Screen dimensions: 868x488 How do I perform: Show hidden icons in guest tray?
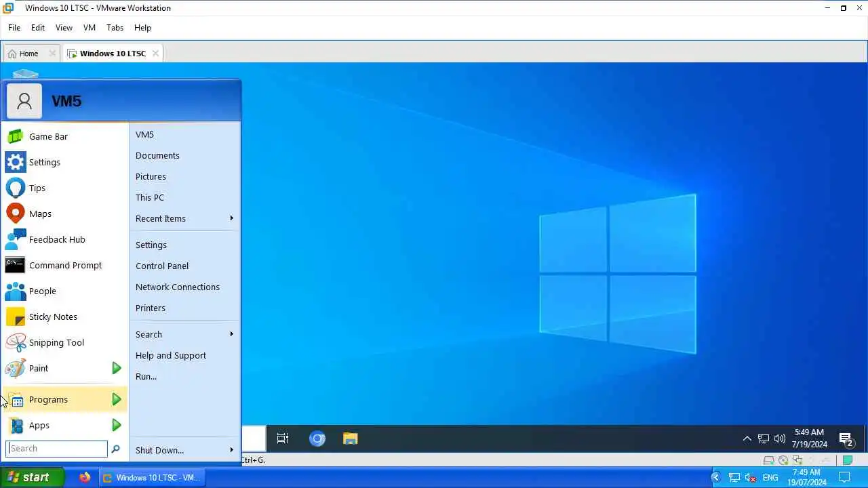point(747,439)
